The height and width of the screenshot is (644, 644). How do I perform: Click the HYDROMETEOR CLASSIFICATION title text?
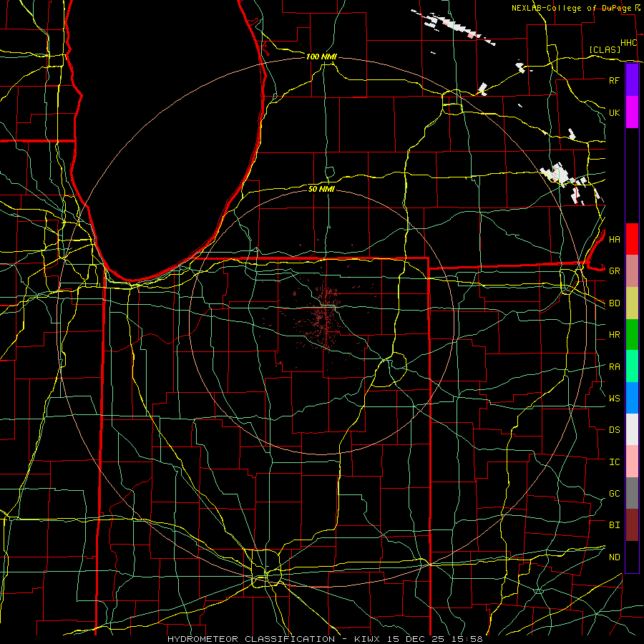point(251,639)
